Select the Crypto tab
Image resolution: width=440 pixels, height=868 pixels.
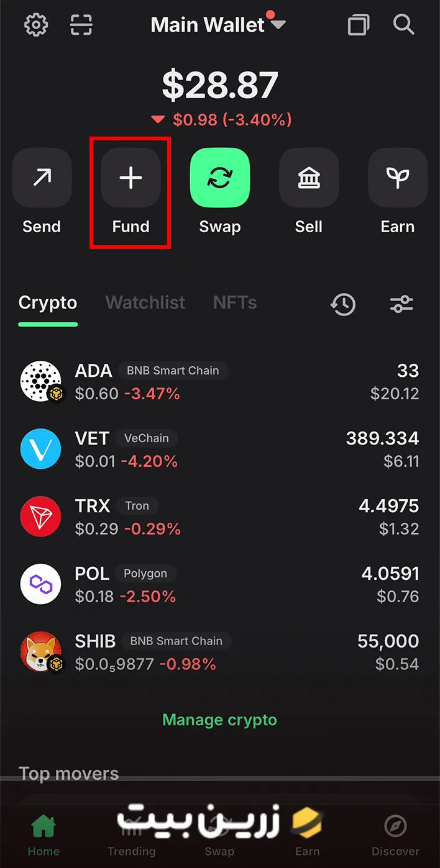click(x=48, y=303)
